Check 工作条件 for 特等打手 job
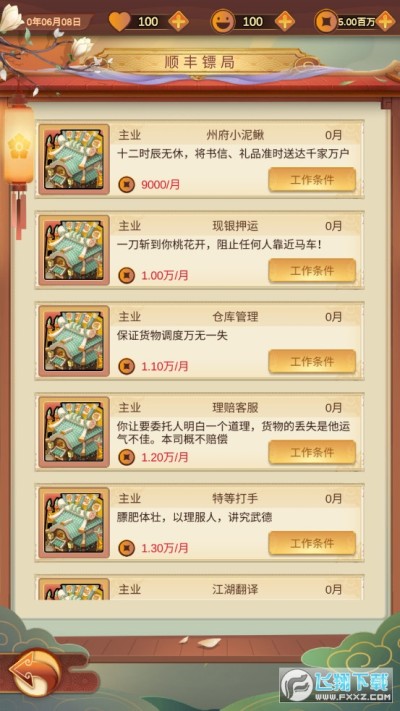400x711 pixels. [x=312, y=543]
